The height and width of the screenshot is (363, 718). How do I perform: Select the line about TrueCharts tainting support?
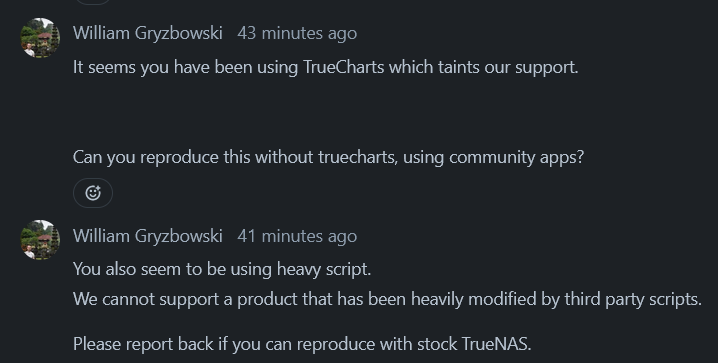(x=326, y=67)
